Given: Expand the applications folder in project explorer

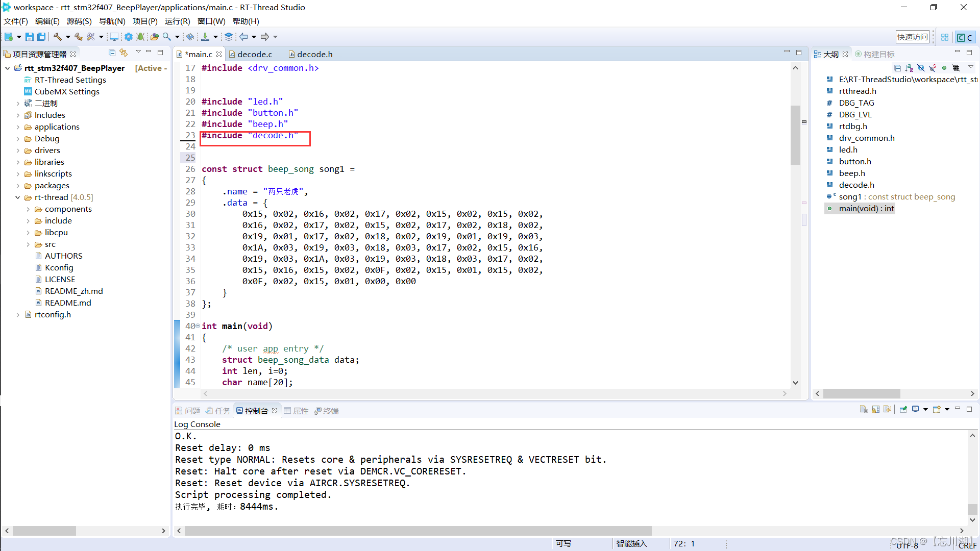Looking at the screenshot, I should click(18, 127).
